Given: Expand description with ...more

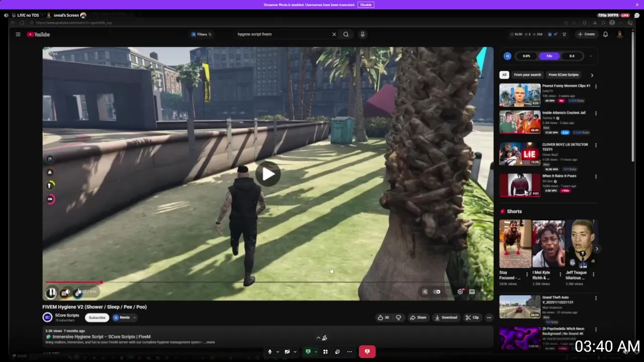Looking at the screenshot, I should coord(210,342).
